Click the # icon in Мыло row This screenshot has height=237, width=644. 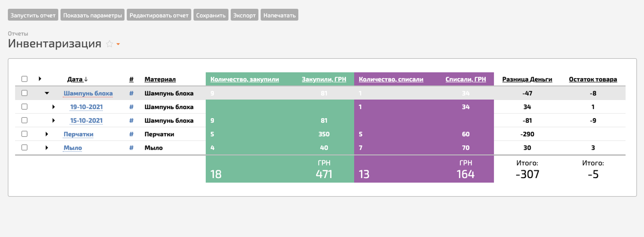[131, 148]
